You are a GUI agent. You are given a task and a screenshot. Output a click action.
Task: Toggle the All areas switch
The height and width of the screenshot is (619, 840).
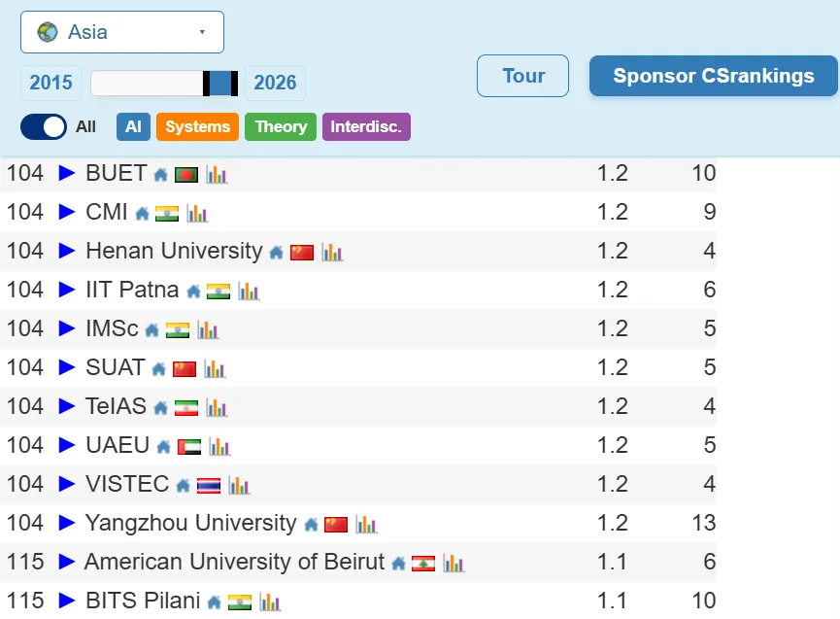click(44, 127)
